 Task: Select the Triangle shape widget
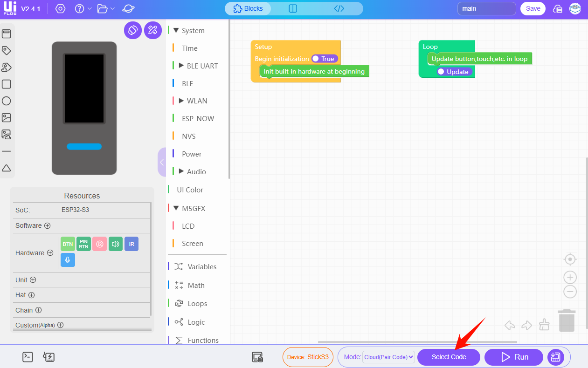7,168
